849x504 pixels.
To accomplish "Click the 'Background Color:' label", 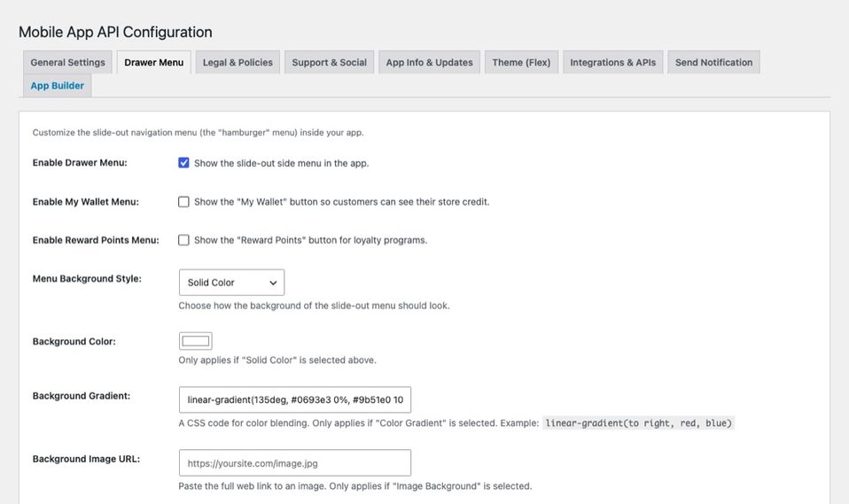I will click(74, 342).
